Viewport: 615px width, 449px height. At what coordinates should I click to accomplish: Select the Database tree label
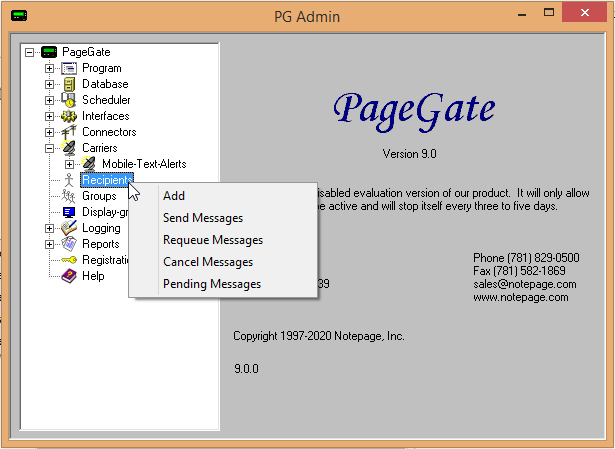click(x=105, y=84)
